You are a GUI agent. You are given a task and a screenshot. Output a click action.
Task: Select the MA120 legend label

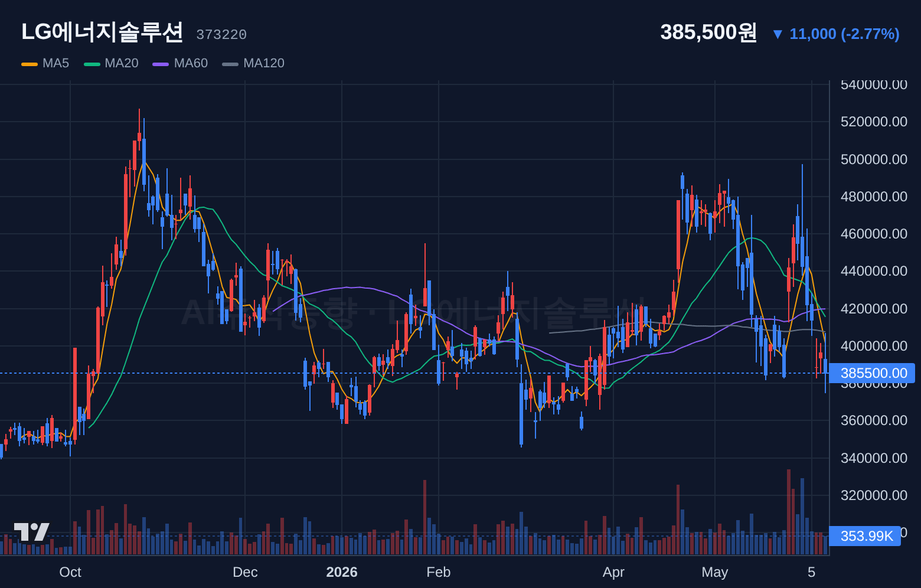(x=264, y=63)
